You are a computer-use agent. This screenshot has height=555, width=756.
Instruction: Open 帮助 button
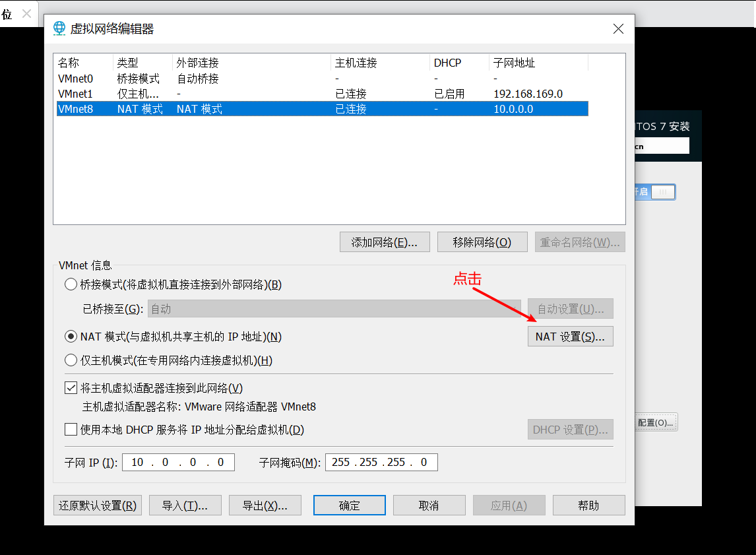[588, 506]
